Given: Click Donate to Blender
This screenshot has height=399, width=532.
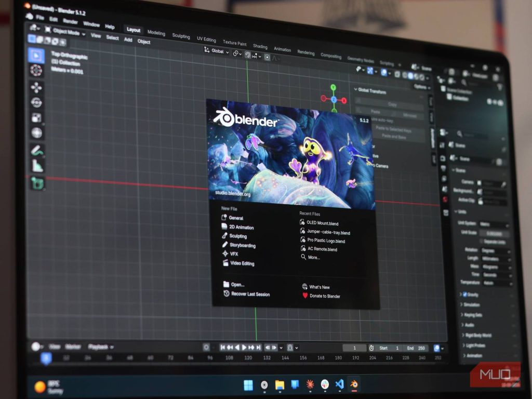Looking at the screenshot, I should (321, 296).
